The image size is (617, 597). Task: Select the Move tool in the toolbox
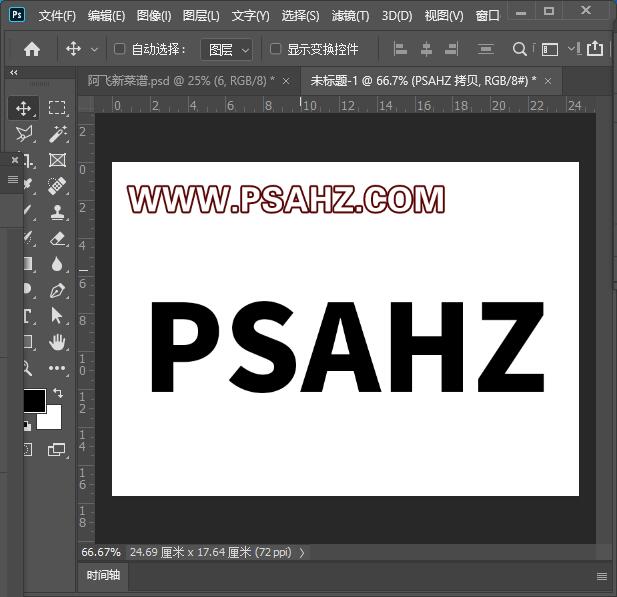point(24,108)
